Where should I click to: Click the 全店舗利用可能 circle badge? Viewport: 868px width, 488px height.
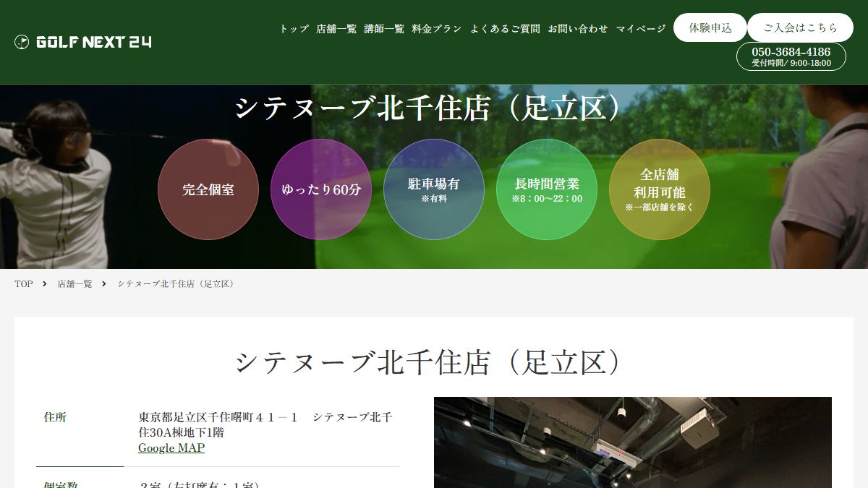(660, 189)
